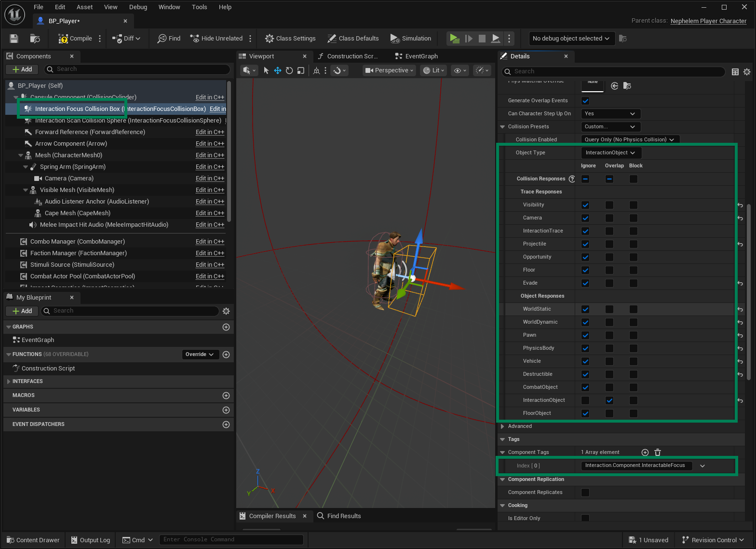Save the blueprint with the floppy disk icon
The height and width of the screenshot is (549, 756).
click(x=14, y=39)
